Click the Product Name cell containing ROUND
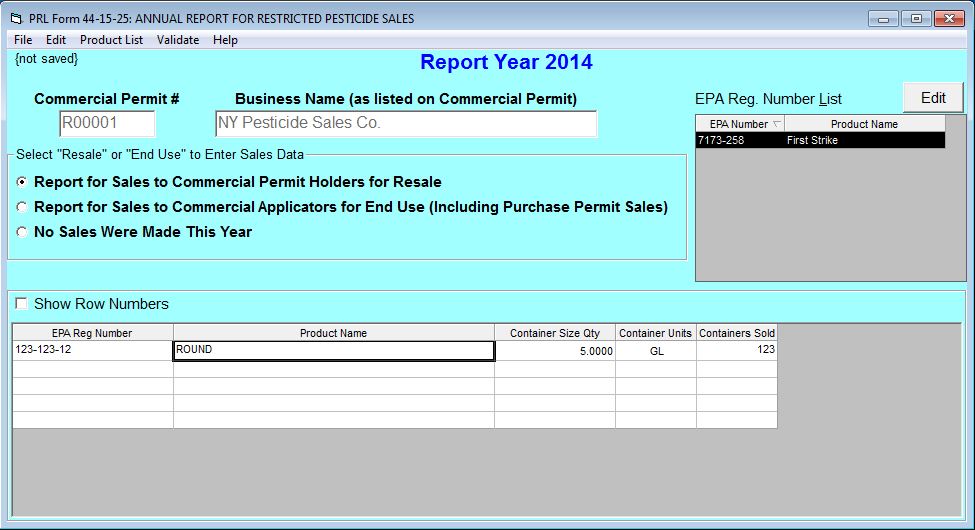 [x=333, y=351]
